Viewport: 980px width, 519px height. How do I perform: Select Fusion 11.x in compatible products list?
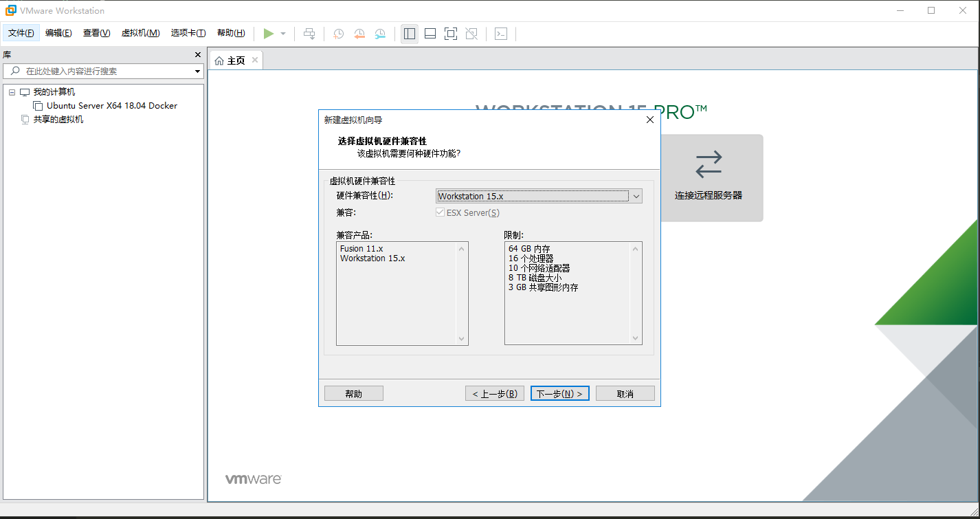click(x=361, y=249)
